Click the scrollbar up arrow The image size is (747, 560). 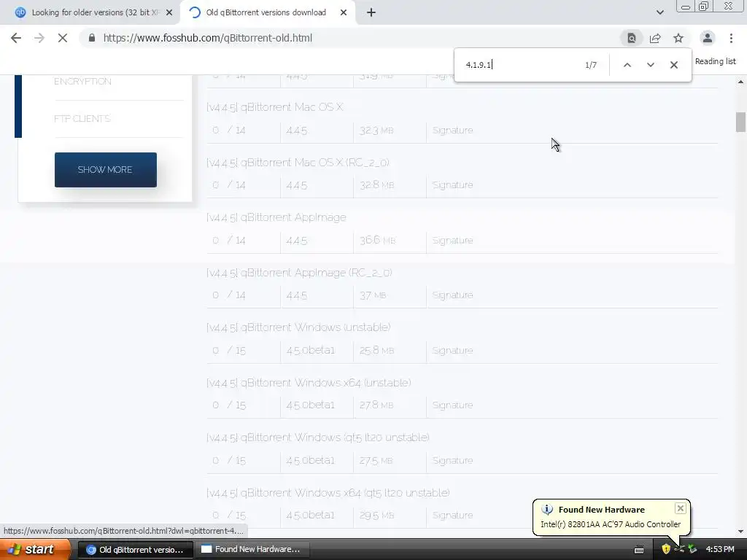coord(740,82)
